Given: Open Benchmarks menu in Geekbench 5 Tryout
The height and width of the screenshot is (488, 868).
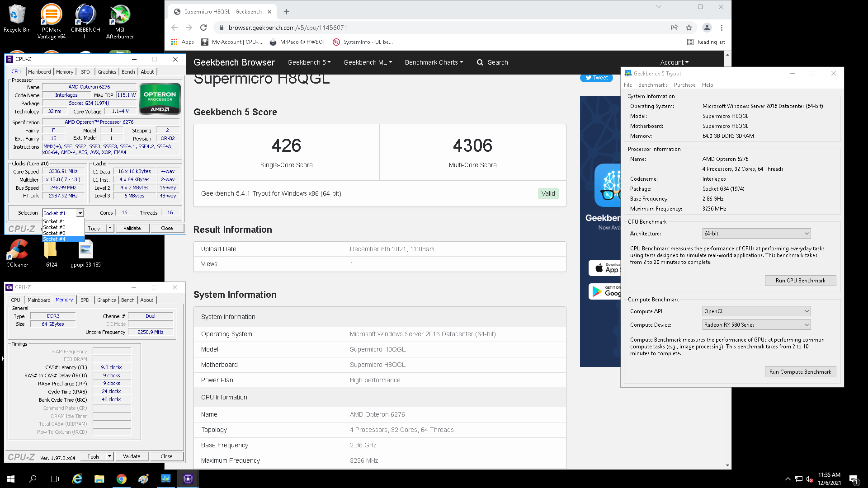Looking at the screenshot, I should tap(653, 85).
